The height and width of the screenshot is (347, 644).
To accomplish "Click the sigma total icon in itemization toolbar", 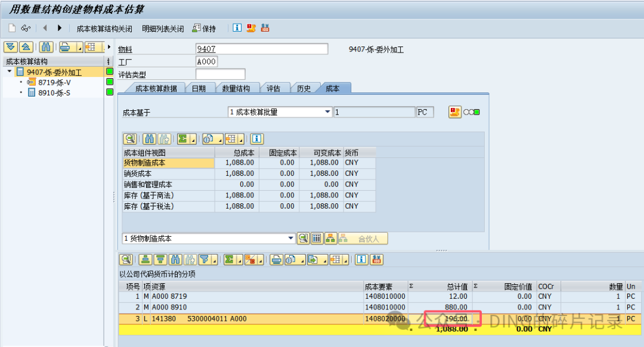I will 229,259.
